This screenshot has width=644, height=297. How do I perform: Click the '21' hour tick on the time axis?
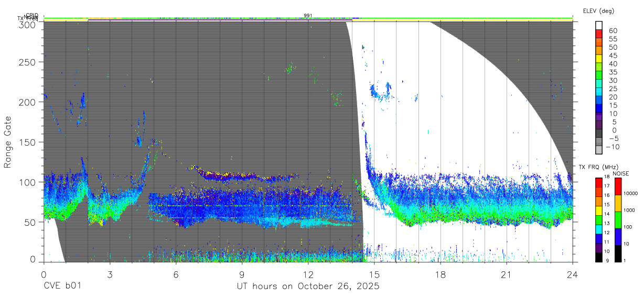(507, 274)
